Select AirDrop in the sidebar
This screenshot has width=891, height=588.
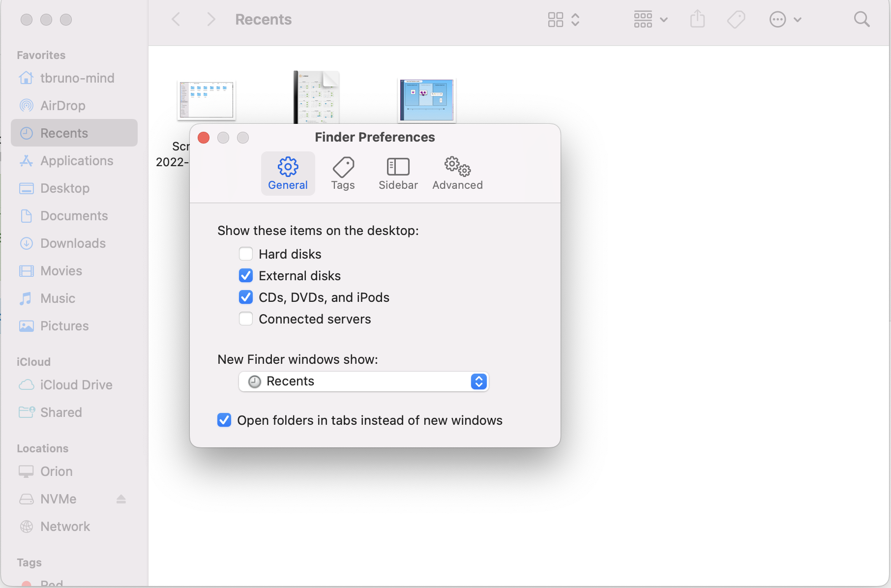(x=74, y=105)
